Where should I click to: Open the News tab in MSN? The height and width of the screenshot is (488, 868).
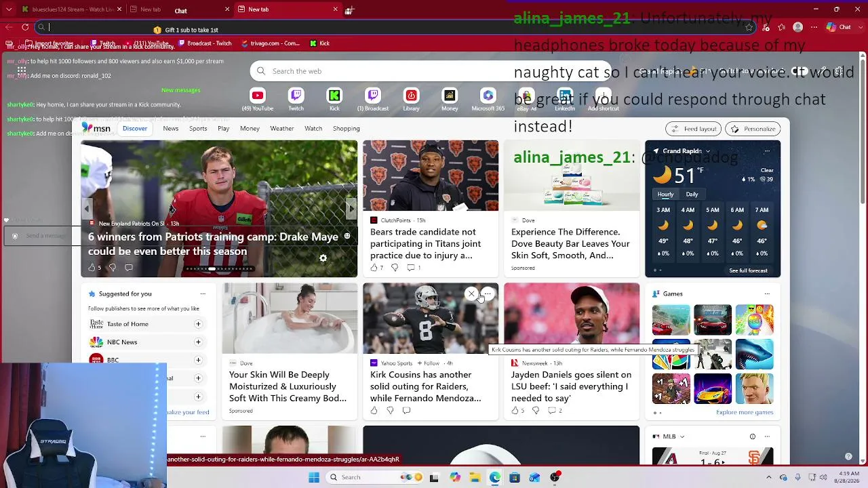pos(171,128)
